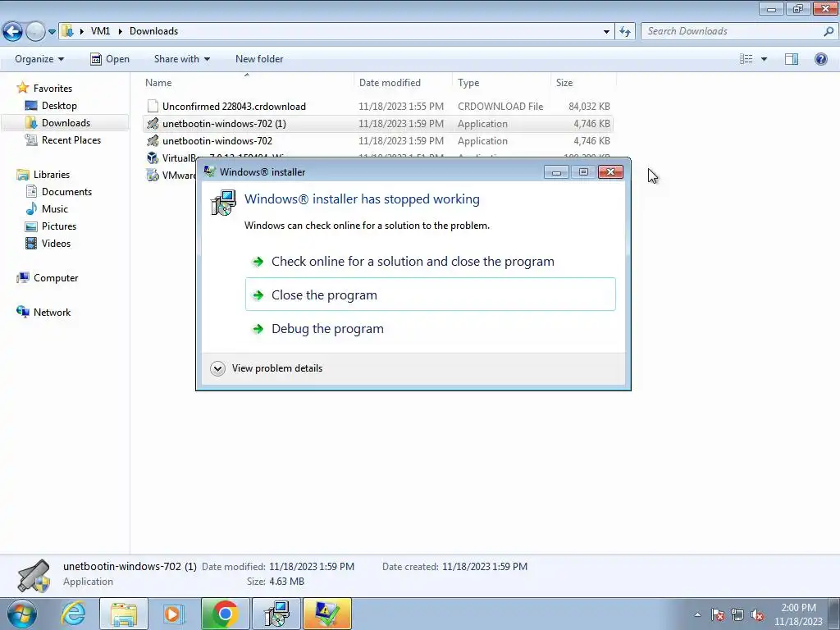Viewport: 840px width, 630px height.
Task: Select unetbootin-windows-702 (1) file row
Action: [x=377, y=123]
